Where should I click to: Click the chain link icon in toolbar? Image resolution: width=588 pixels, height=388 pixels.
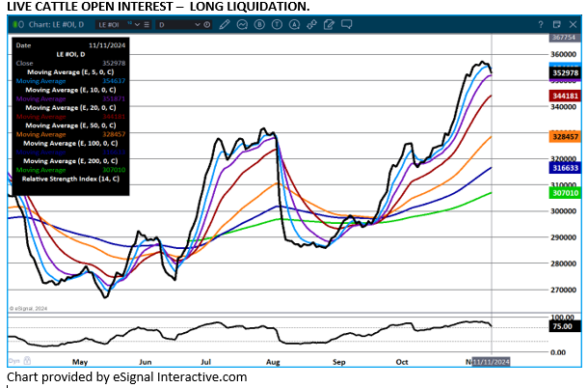click(310, 23)
